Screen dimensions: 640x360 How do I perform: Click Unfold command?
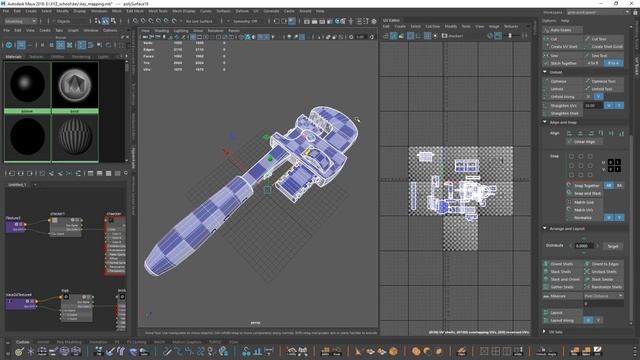click(562, 89)
